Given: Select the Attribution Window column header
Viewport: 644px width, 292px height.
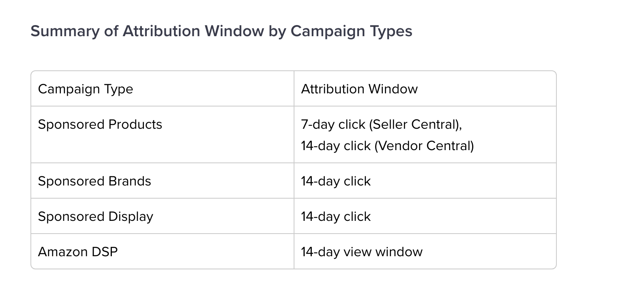Looking at the screenshot, I should [359, 89].
